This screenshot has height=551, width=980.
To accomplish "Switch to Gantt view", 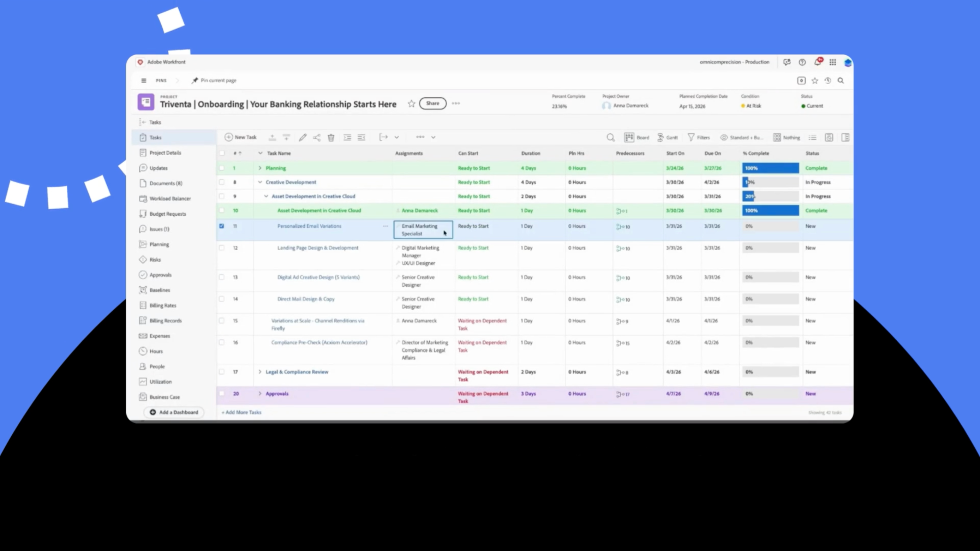I will click(667, 137).
